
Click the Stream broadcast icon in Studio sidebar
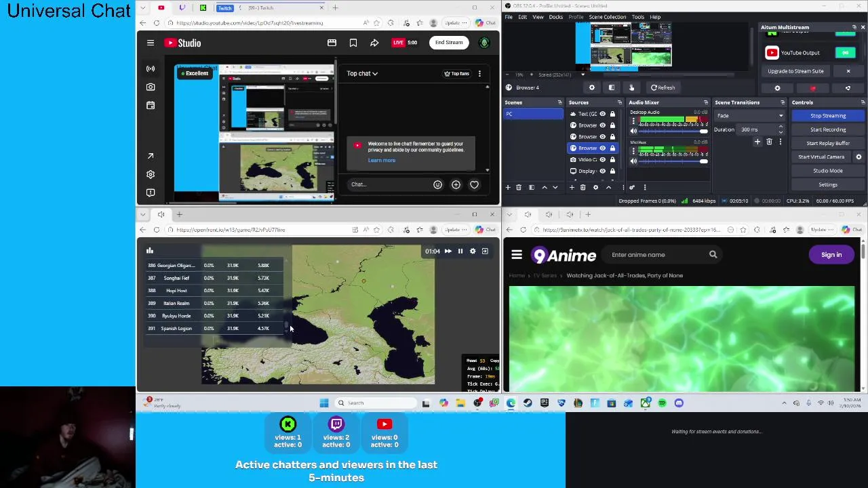(x=151, y=68)
